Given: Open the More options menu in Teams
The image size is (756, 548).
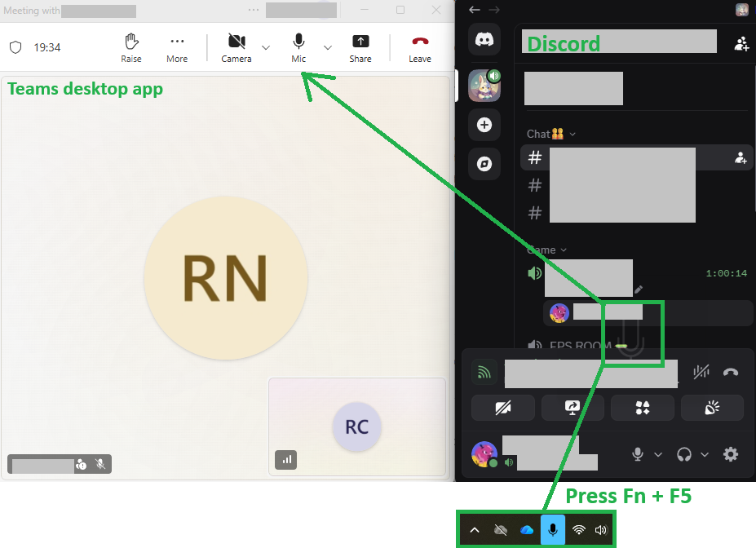Looking at the screenshot, I should pyautogui.click(x=177, y=48).
